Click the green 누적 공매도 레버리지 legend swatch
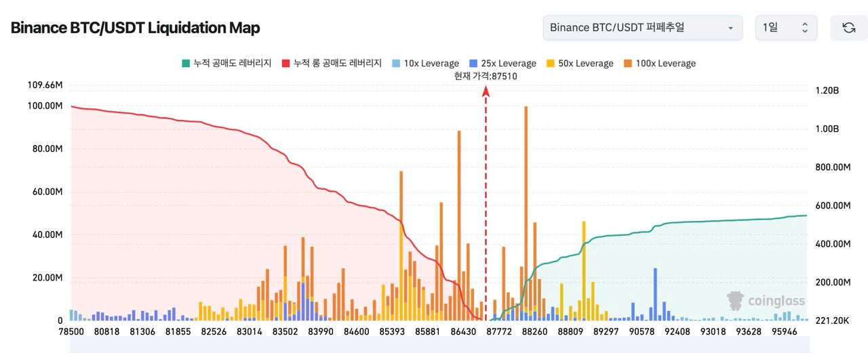 pos(186,64)
